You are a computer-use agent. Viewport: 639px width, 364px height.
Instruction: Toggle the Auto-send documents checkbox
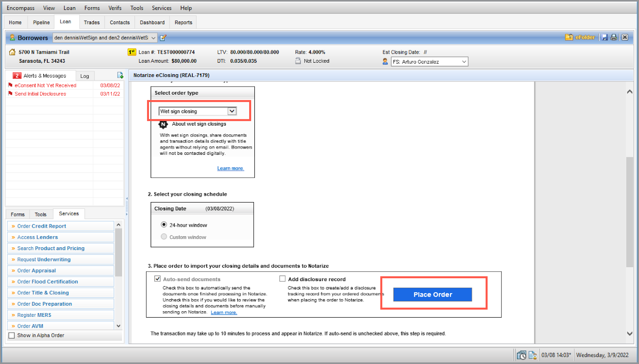157,279
